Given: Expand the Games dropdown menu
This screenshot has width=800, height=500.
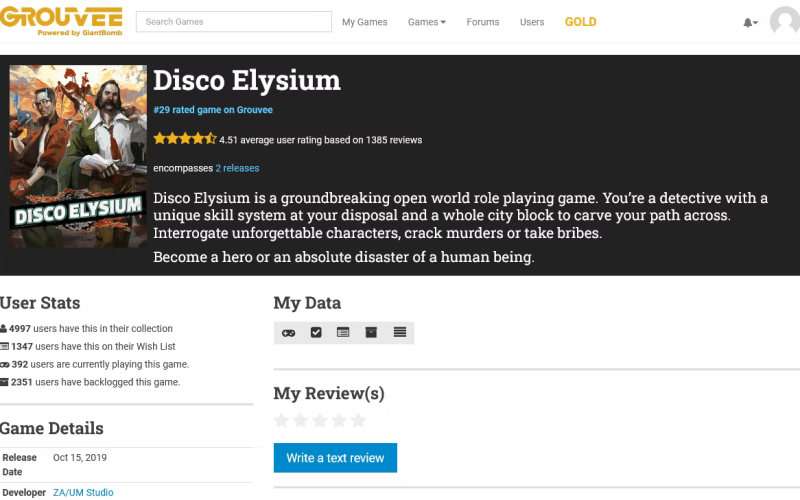Looking at the screenshot, I should (x=427, y=22).
